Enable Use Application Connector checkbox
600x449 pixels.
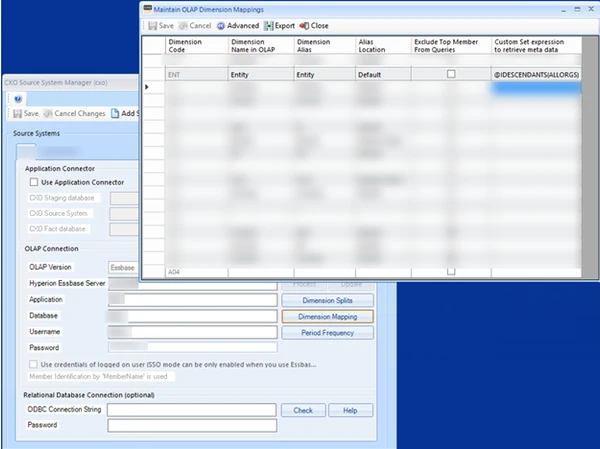[x=34, y=182]
